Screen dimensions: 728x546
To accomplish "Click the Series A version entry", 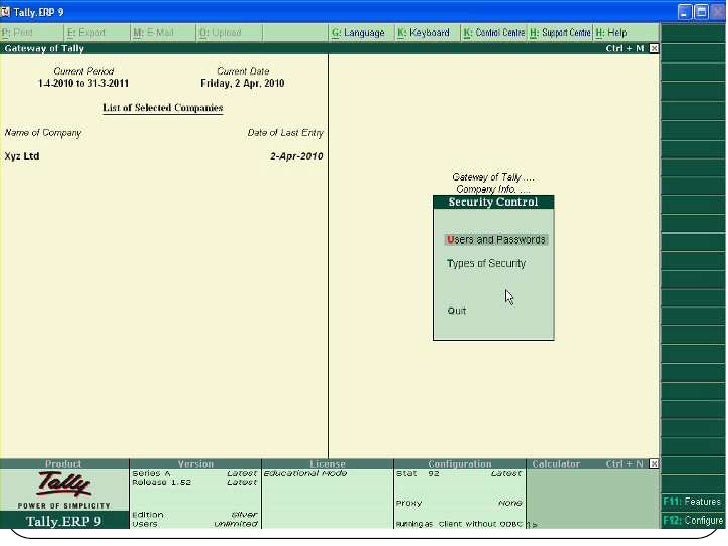I will (195, 473).
